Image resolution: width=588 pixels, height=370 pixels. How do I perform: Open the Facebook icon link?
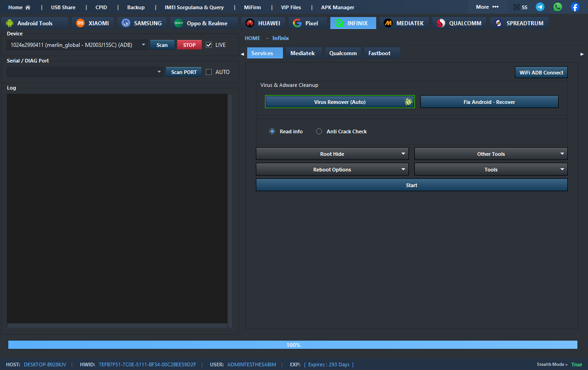point(575,7)
